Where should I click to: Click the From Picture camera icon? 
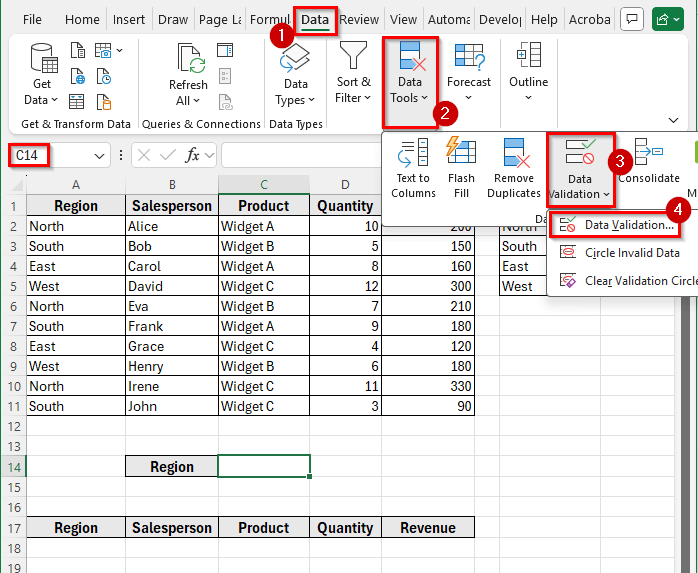tap(103, 51)
